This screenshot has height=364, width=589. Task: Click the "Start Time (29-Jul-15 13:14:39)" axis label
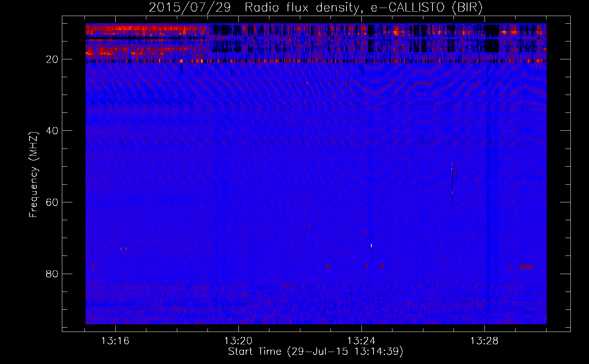point(316,352)
